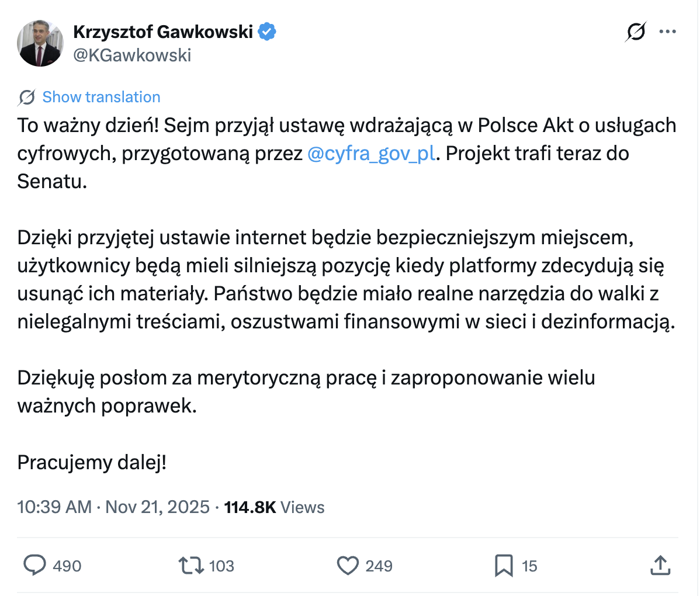Click the 10:39 AM Nov 21, 2025 timestamp
This screenshot has width=700, height=596.
pyautogui.click(x=113, y=507)
